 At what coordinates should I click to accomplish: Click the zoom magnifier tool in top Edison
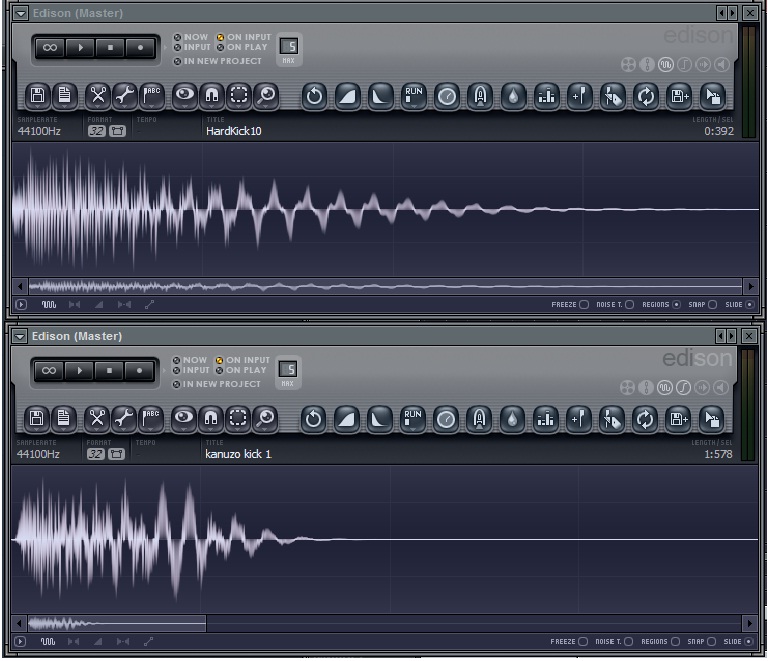click(266, 95)
